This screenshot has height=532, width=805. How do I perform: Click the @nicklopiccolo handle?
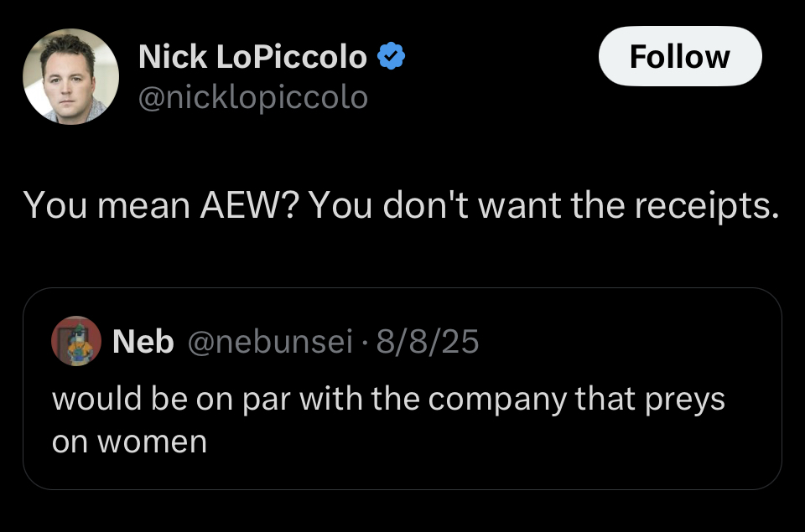coord(252,98)
